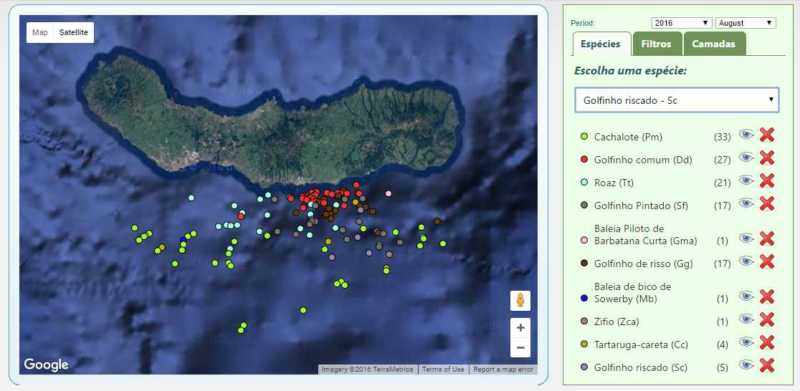Image resolution: width=800 pixels, height=391 pixels.
Task: Click the Report a map error link
Action: (x=503, y=369)
